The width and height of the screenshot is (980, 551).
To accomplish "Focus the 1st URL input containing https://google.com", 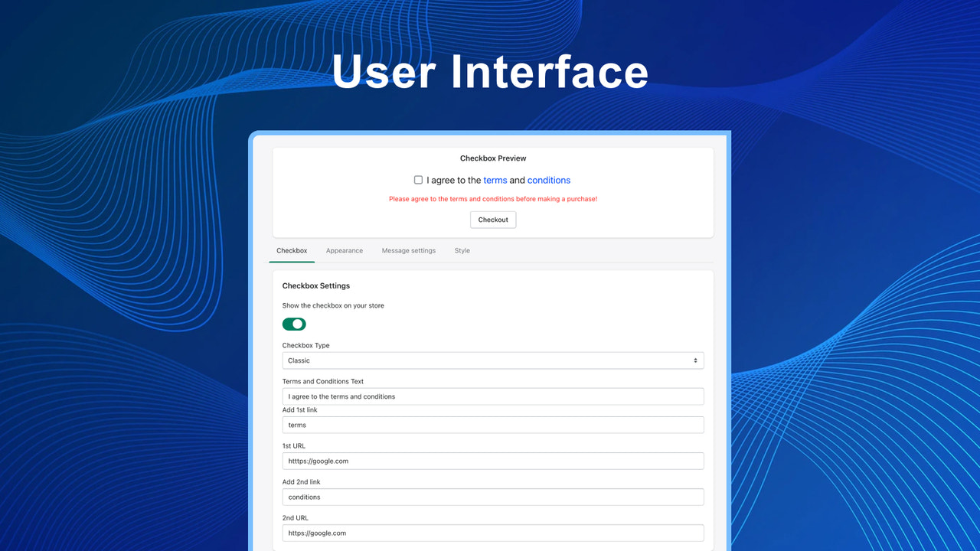I will click(492, 461).
